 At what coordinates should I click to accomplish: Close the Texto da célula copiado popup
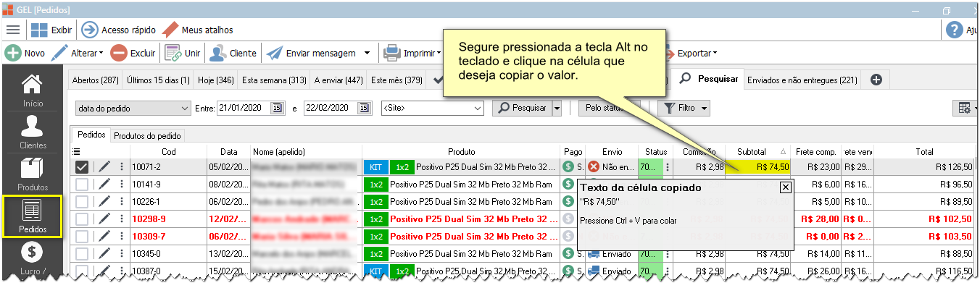(x=785, y=187)
